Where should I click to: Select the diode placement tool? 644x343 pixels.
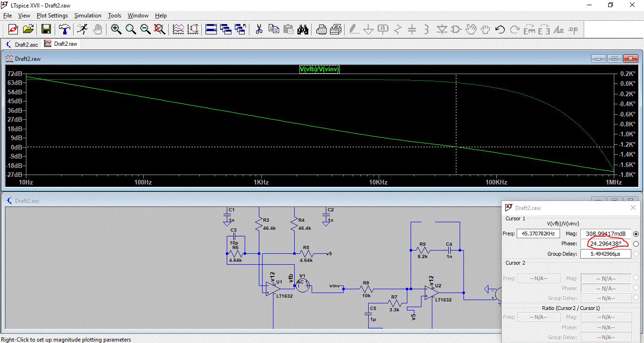[x=441, y=29]
